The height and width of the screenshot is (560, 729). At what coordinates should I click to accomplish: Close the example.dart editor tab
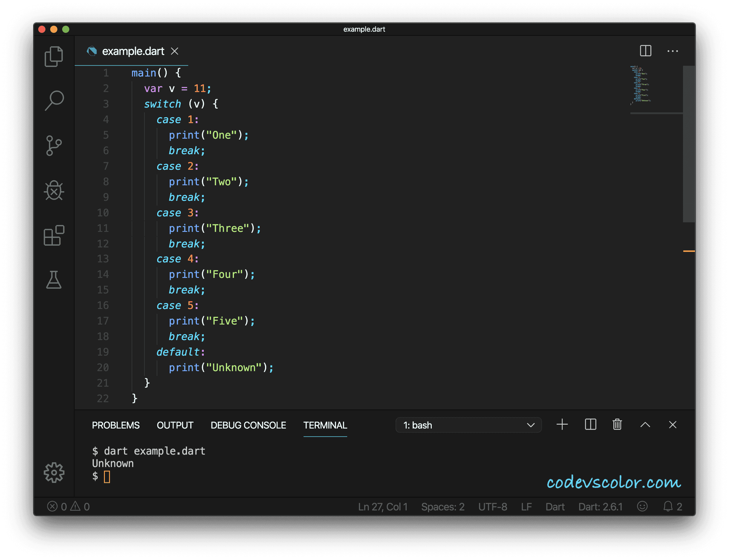174,51
